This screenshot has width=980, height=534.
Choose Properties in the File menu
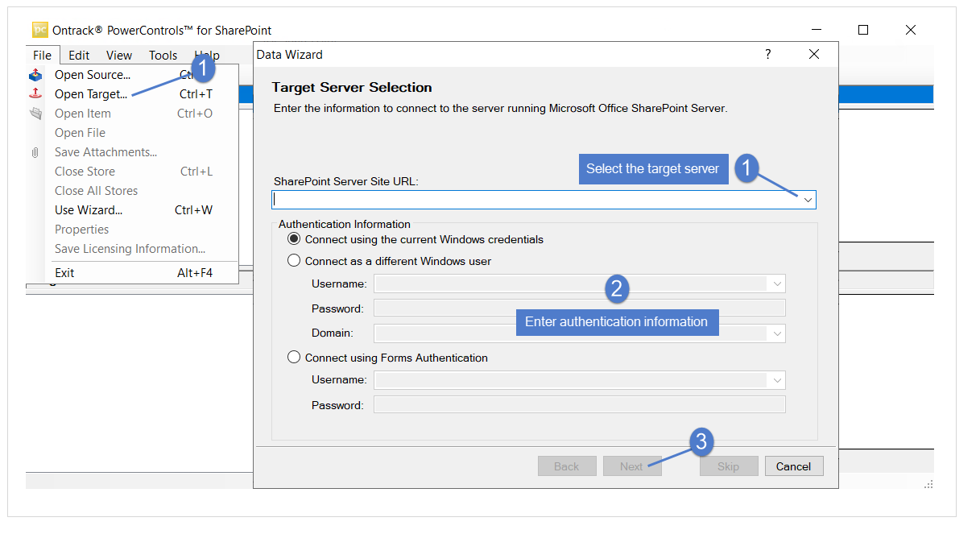click(133, 230)
